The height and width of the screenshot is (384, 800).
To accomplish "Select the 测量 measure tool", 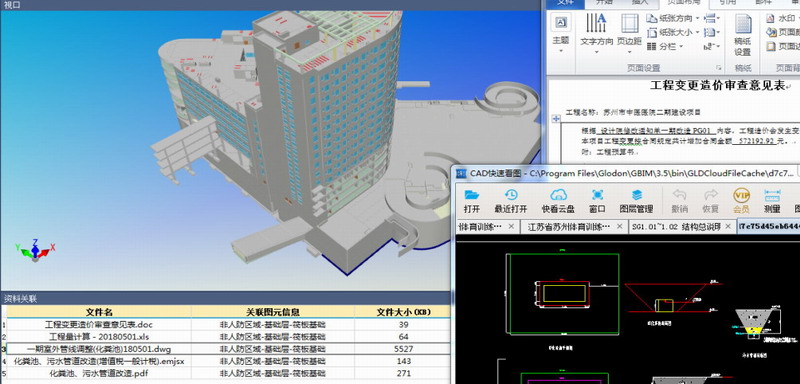I will [772, 201].
